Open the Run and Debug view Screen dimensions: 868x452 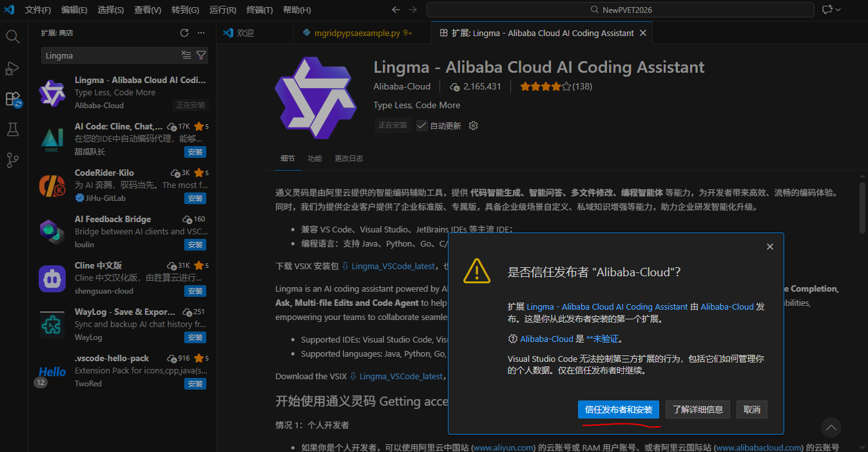coord(13,68)
